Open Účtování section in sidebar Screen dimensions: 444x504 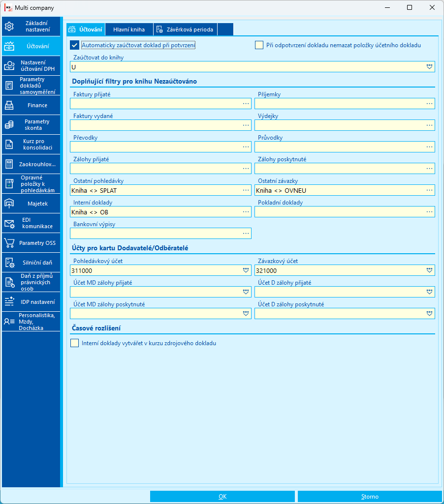(31, 46)
